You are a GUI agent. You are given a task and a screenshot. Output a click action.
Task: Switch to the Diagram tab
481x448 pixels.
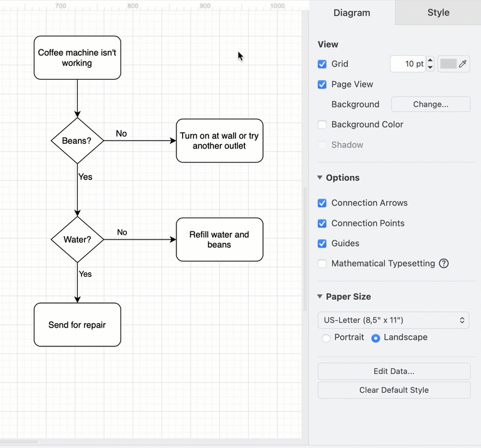pyautogui.click(x=352, y=13)
